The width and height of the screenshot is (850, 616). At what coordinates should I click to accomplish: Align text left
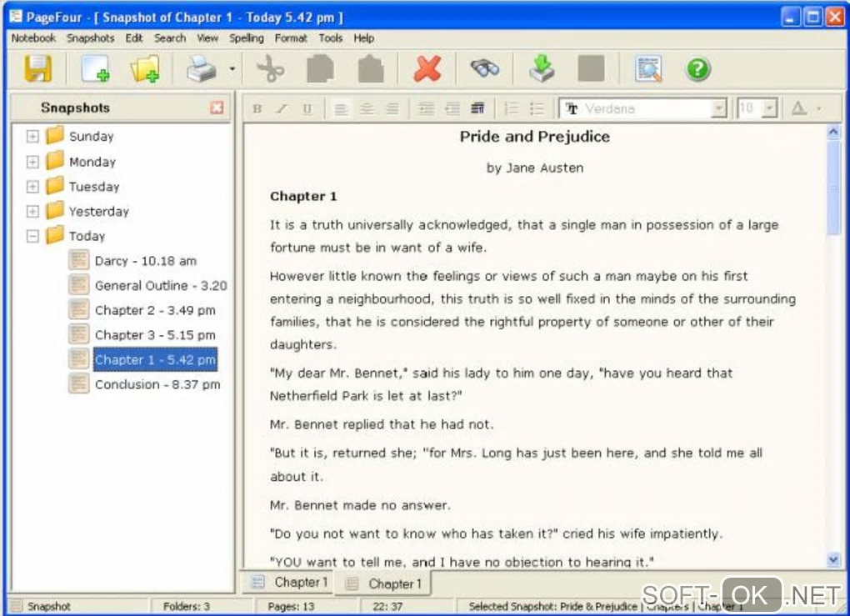coord(341,108)
